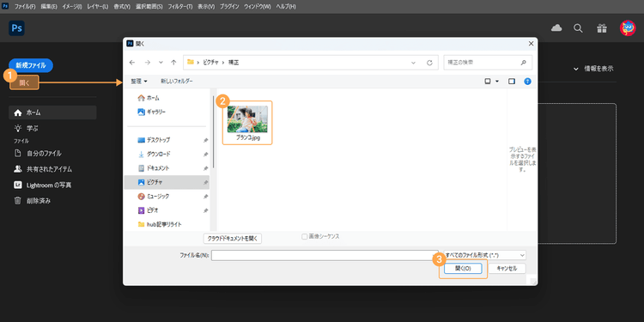Open ヘルプ(H) menu
This screenshot has width=644, height=322.
pyautogui.click(x=286, y=7)
